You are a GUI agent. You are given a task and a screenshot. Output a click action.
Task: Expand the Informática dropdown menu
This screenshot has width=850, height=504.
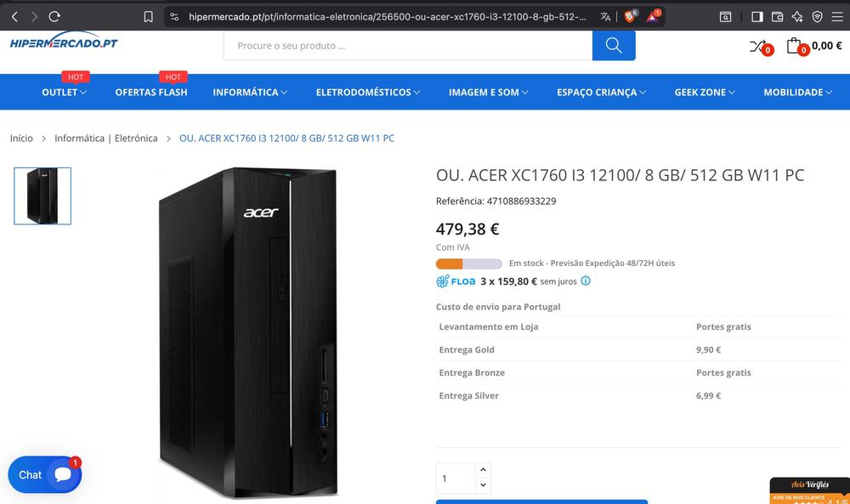pyautogui.click(x=250, y=92)
